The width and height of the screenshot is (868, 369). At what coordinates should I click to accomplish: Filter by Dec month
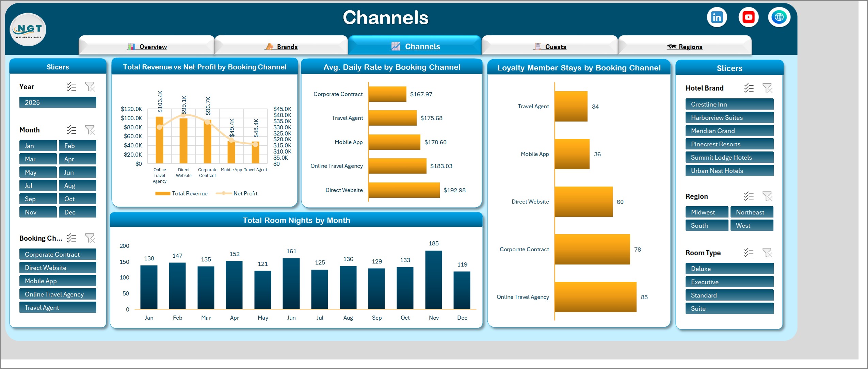click(78, 212)
